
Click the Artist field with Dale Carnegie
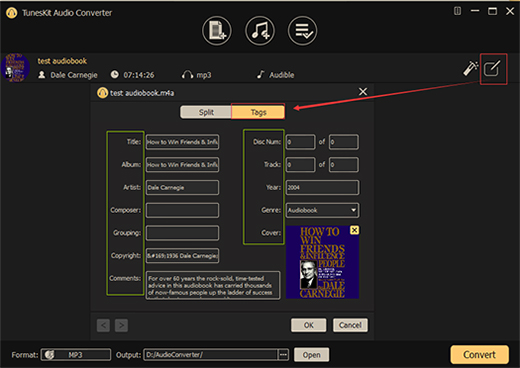[182, 187]
